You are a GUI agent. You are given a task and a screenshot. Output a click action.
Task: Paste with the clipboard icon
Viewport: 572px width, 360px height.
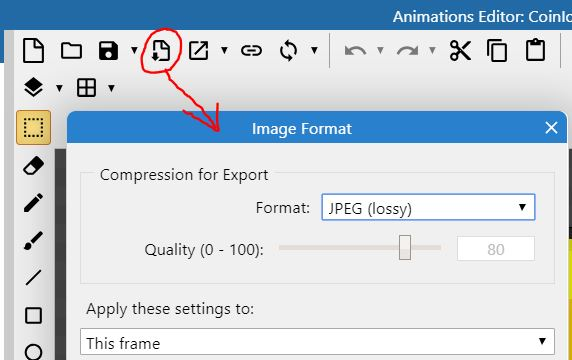[535, 50]
